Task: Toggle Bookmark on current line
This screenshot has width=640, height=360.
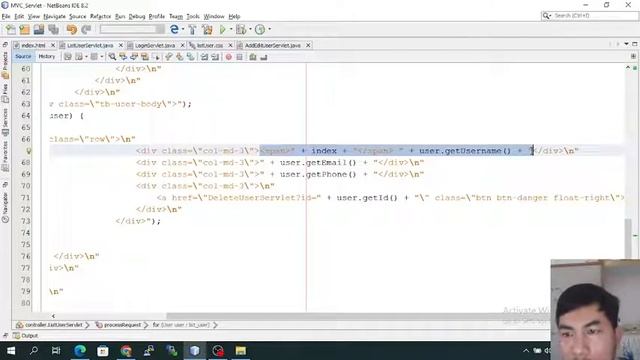Action: (191, 57)
